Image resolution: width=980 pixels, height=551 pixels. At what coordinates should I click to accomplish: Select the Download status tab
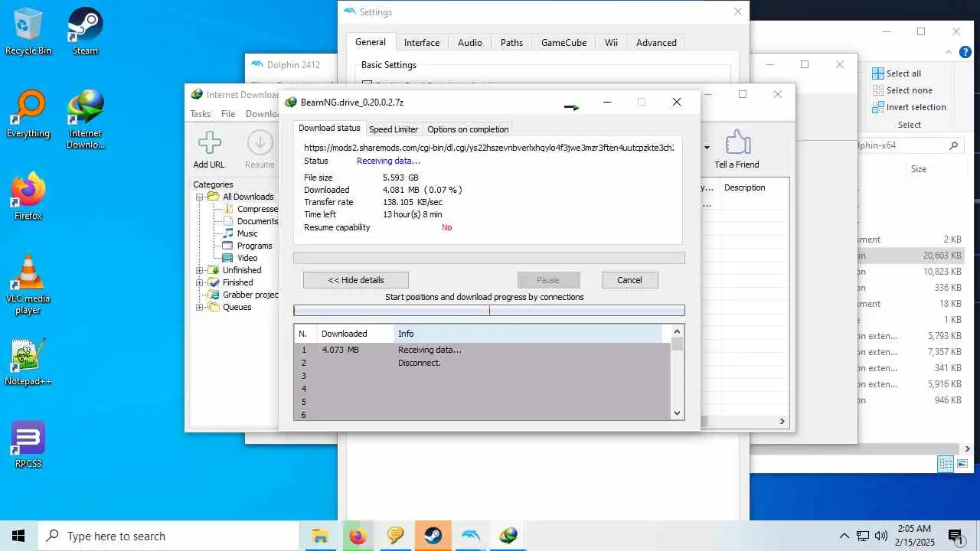329,128
